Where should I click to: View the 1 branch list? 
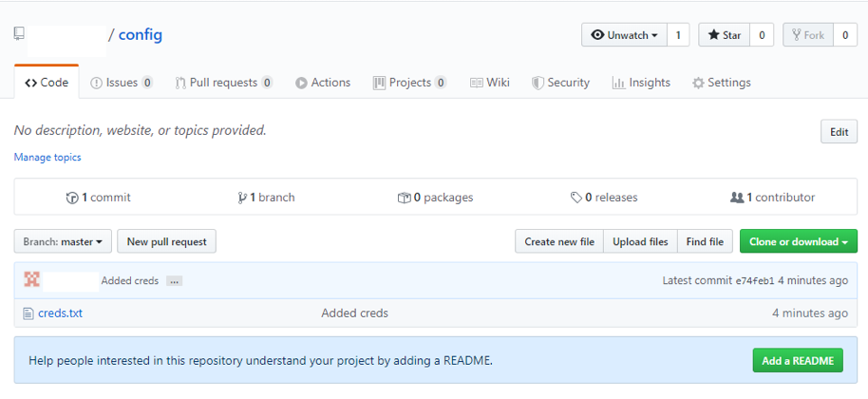coord(266,198)
